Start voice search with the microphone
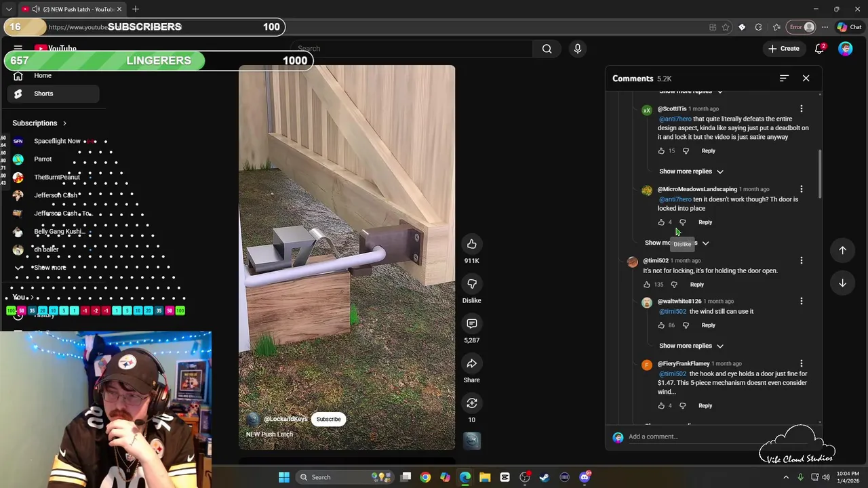868x488 pixels. tap(578, 49)
